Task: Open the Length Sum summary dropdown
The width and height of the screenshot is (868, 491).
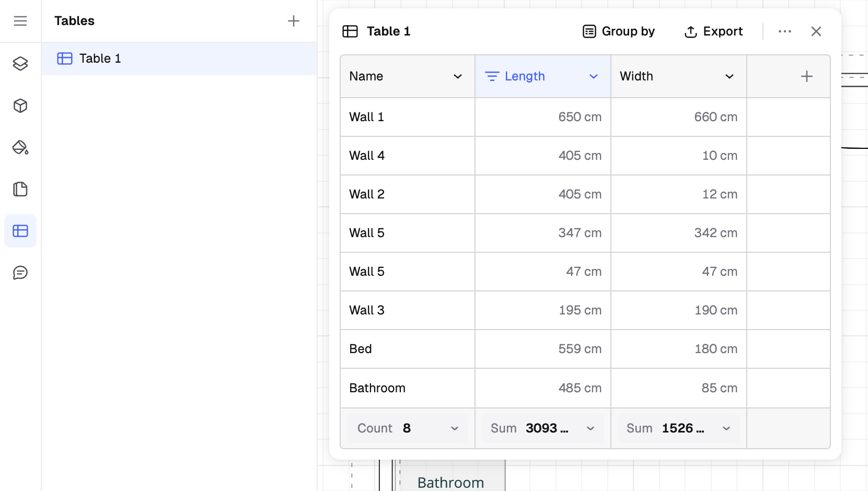Action: point(590,428)
